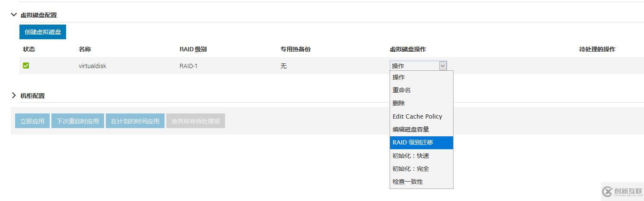The image size is (644, 201).
Task: Select RAID 级别迁移 option
Action: click(413, 142)
